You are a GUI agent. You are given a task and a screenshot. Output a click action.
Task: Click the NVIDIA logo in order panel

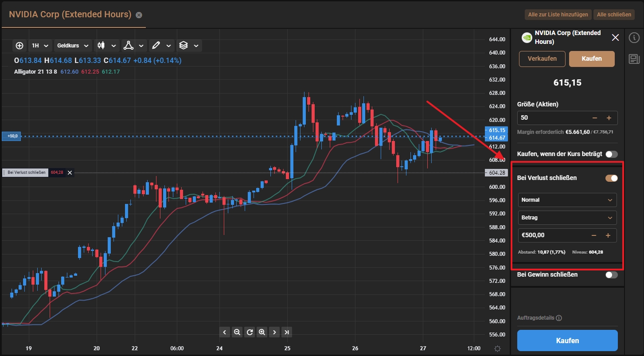coord(527,37)
